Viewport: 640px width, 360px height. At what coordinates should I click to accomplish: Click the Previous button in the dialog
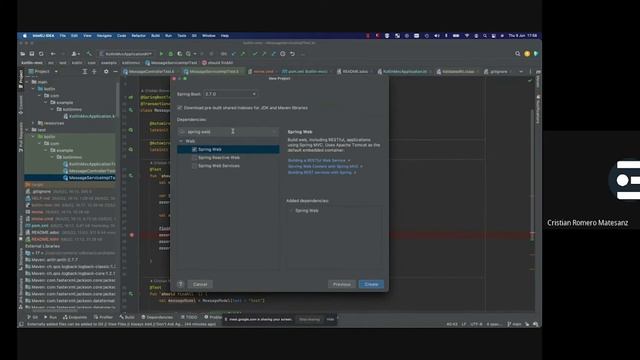342,284
